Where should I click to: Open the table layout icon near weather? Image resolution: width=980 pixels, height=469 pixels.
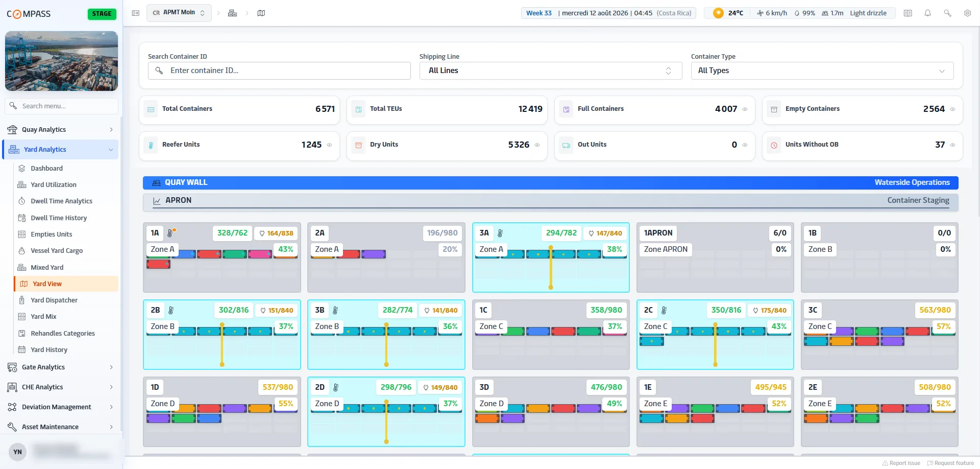908,13
